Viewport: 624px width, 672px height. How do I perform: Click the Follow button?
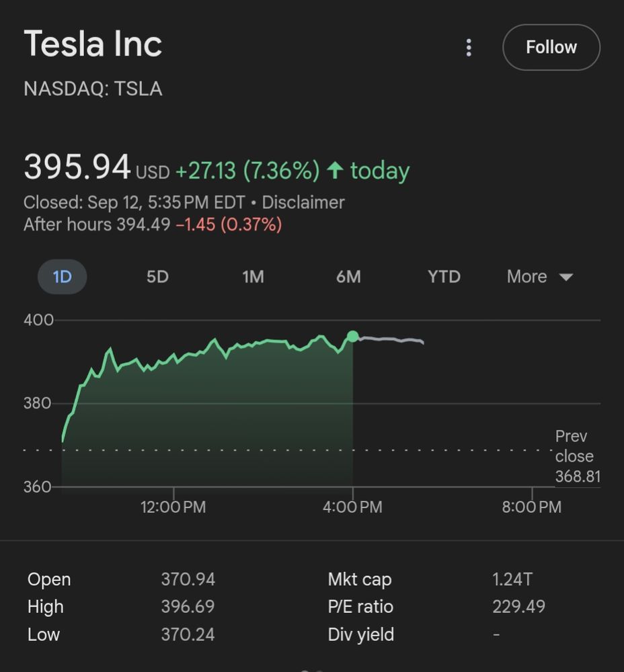[551, 48]
